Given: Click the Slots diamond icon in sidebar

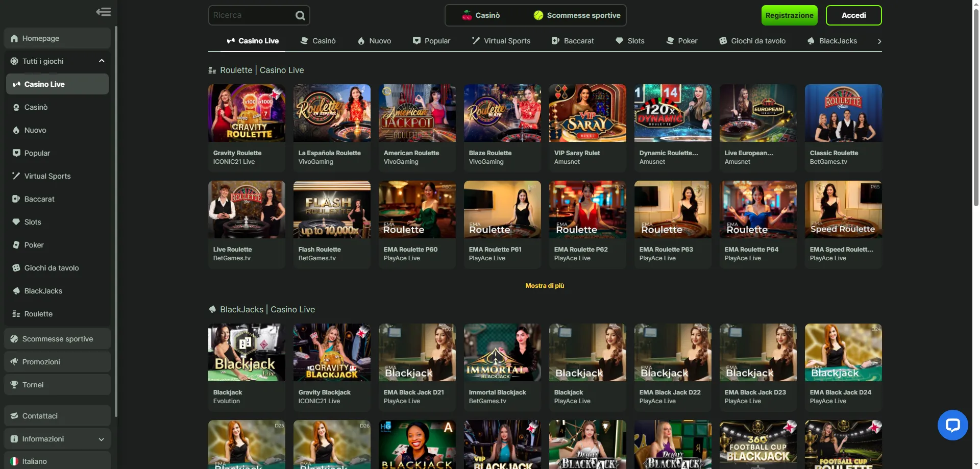Looking at the screenshot, I should pos(16,222).
